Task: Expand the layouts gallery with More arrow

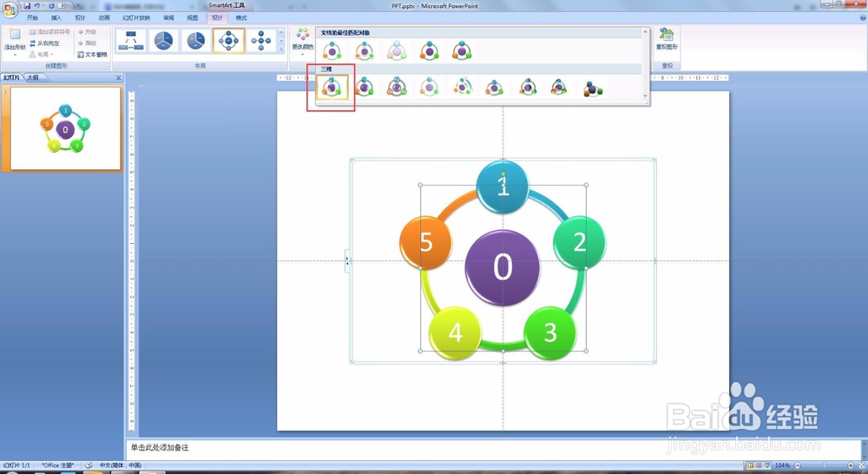Action: coord(281,49)
